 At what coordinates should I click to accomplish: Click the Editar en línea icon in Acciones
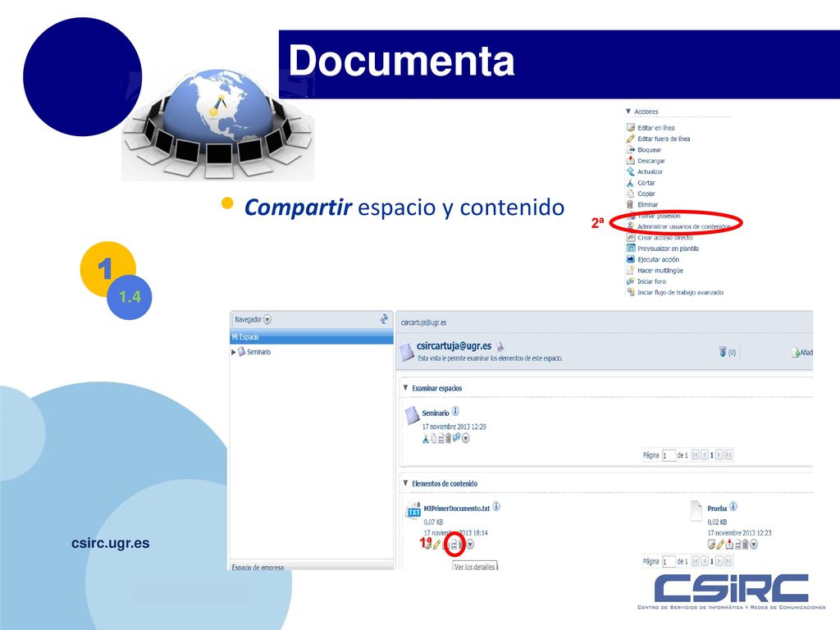[x=631, y=127]
